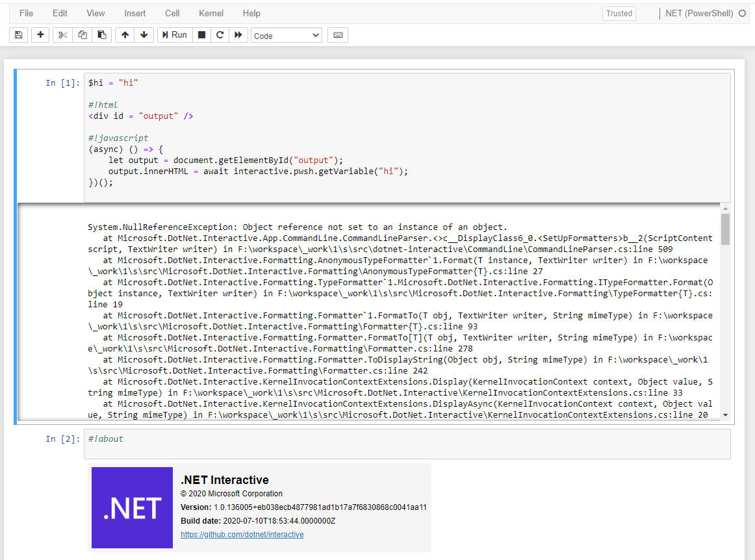The width and height of the screenshot is (755, 560).
Task: Paste cell from clipboard
Action: 102,34
